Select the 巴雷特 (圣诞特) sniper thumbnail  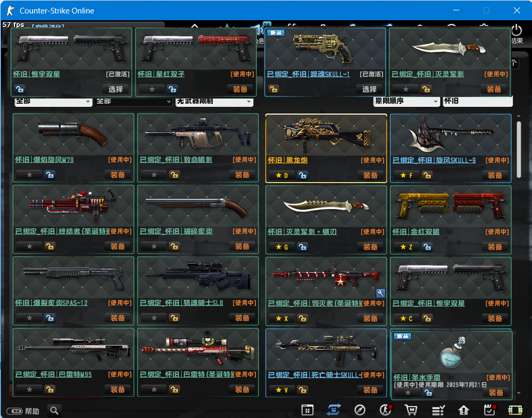click(198, 349)
